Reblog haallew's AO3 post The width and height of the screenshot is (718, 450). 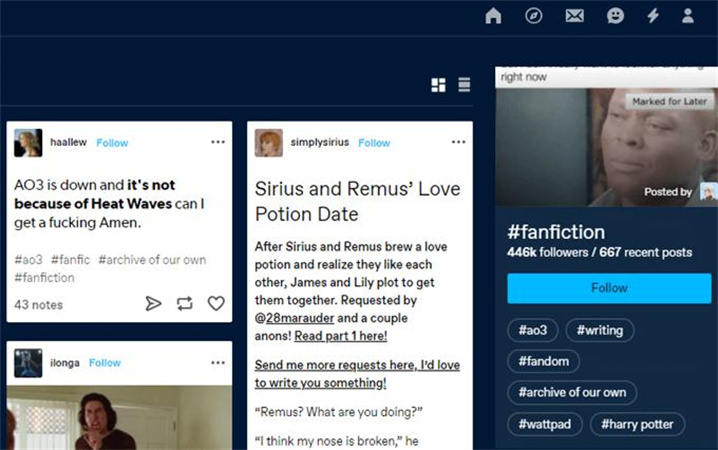184,303
